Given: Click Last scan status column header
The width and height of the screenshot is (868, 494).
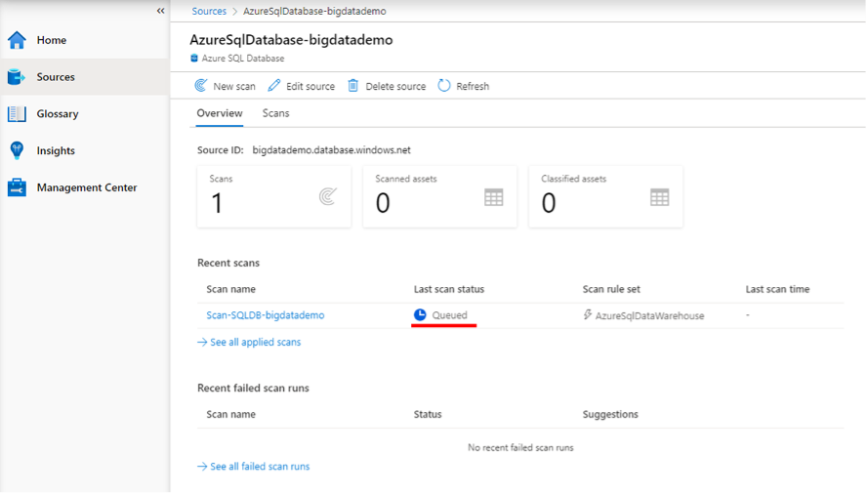Looking at the screenshot, I should [449, 289].
